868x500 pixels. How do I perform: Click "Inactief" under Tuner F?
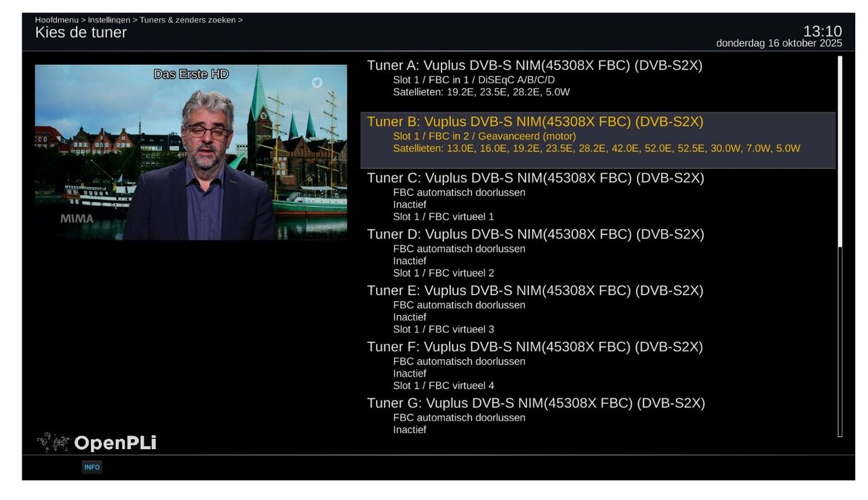click(410, 373)
